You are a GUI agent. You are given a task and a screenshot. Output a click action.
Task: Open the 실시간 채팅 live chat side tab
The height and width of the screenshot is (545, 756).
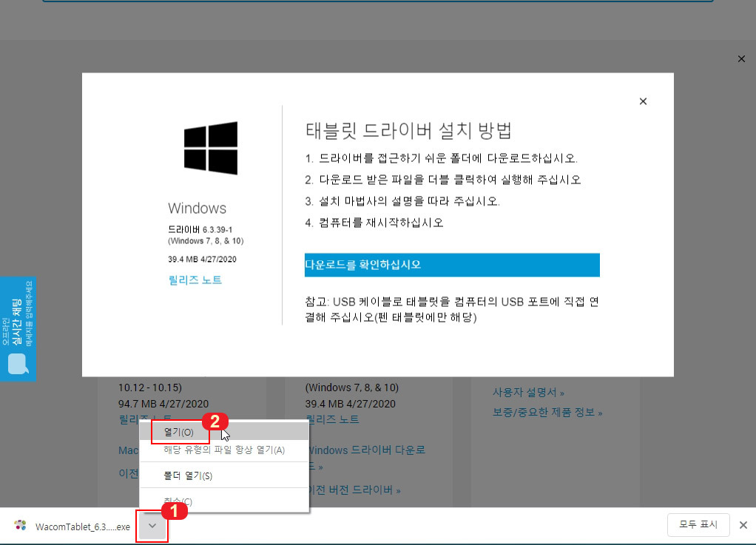[x=18, y=328]
